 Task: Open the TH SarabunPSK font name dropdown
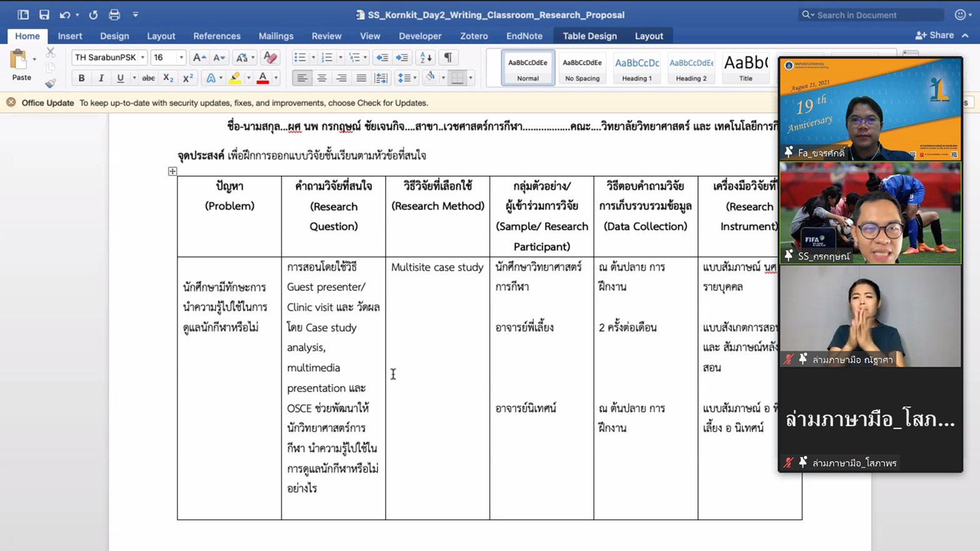click(x=142, y=57)
